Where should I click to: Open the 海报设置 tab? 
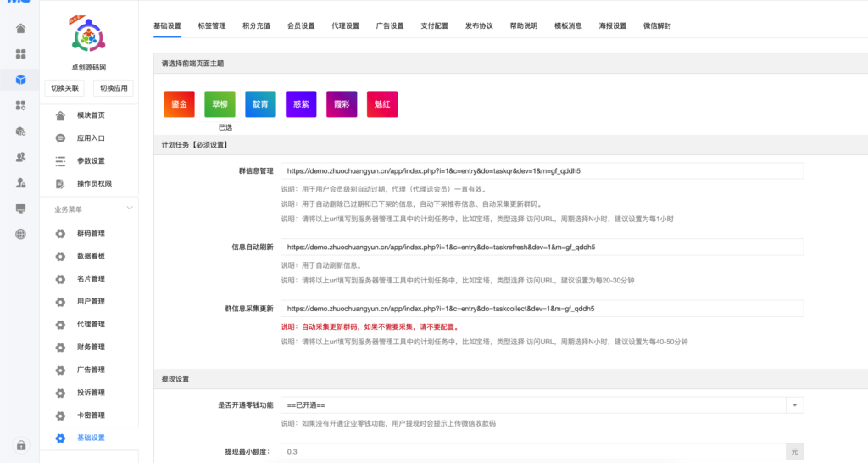tap(613, 26)
